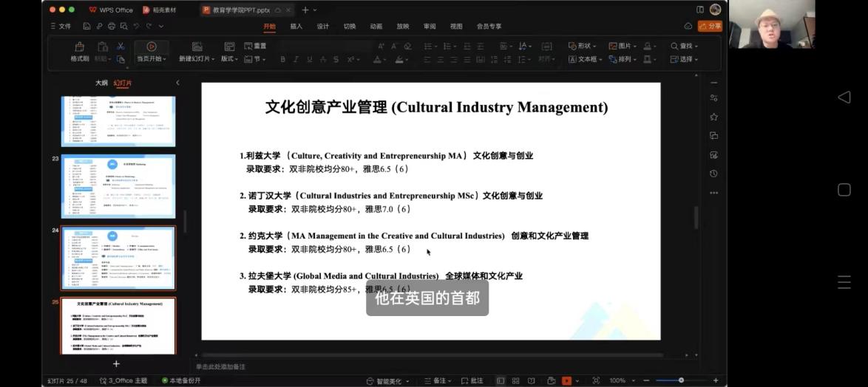Collapse the slide thumbnail panel chevron

point(177,83)
